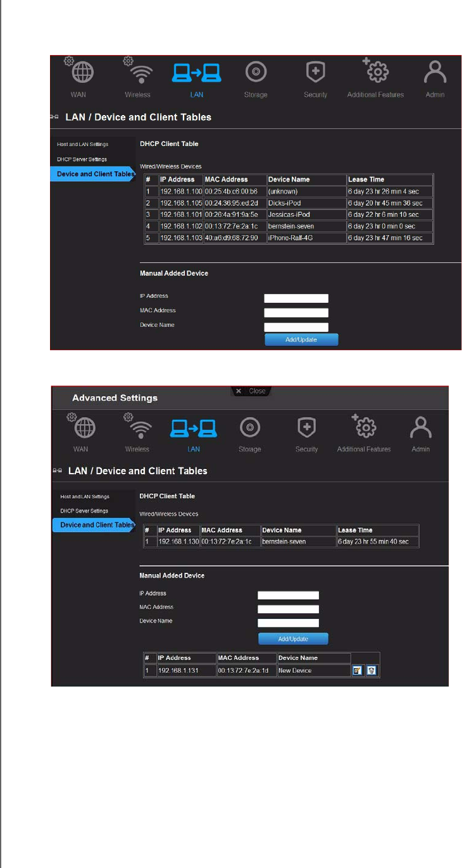Click bernstein-seven in lower screenshot table
Screen dimensions: 462x868
(x=298, y=542)
